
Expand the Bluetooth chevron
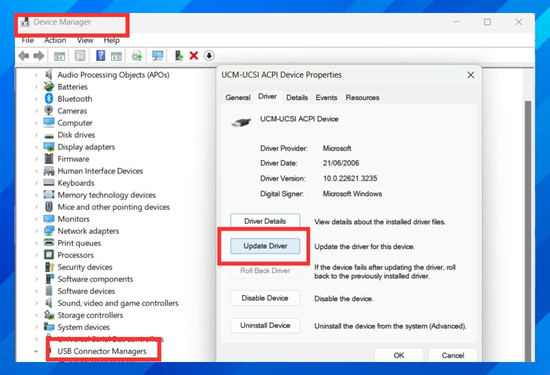click(x=36, y=99)
